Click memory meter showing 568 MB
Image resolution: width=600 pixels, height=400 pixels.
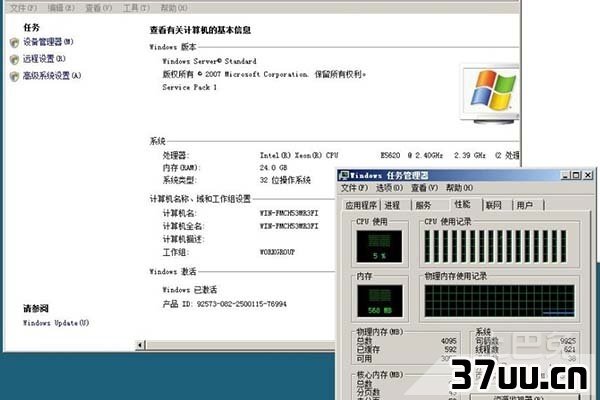(x=380, y=301)
